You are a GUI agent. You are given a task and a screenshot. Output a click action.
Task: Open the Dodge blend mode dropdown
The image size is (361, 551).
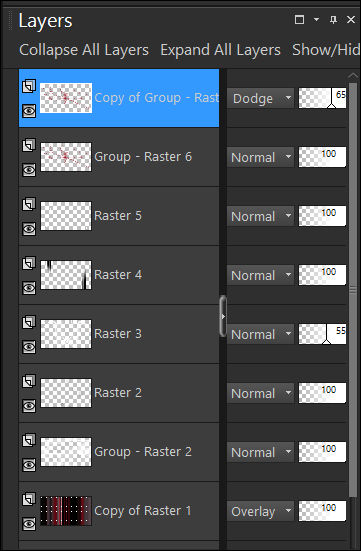click(260, 98)
